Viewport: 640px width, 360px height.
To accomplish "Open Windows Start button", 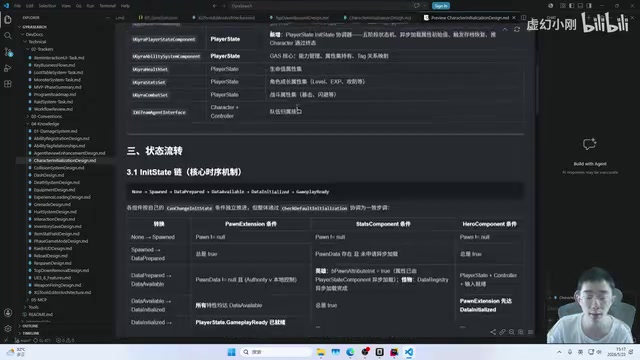I will pyautogui.click(x=231, y=352).
